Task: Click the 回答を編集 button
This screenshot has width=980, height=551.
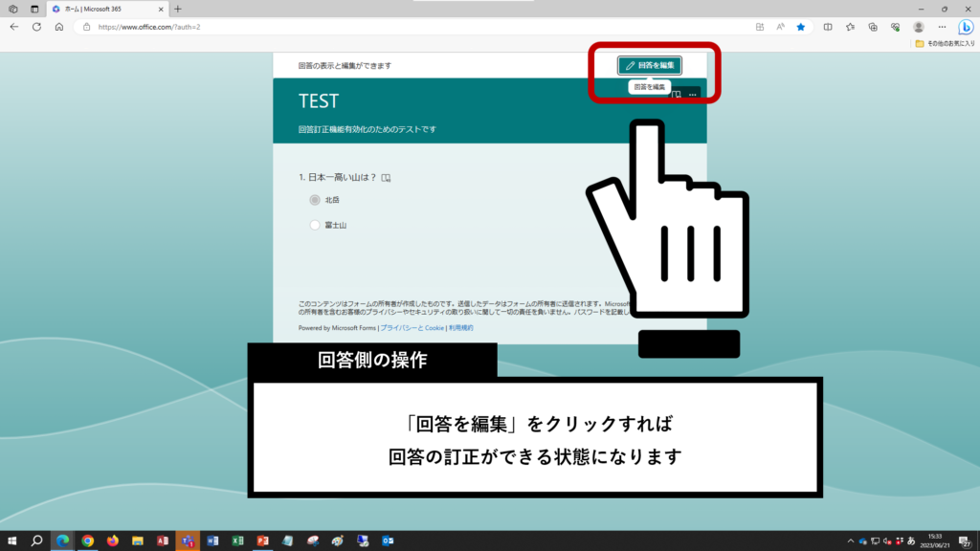Action: [650, 65]
